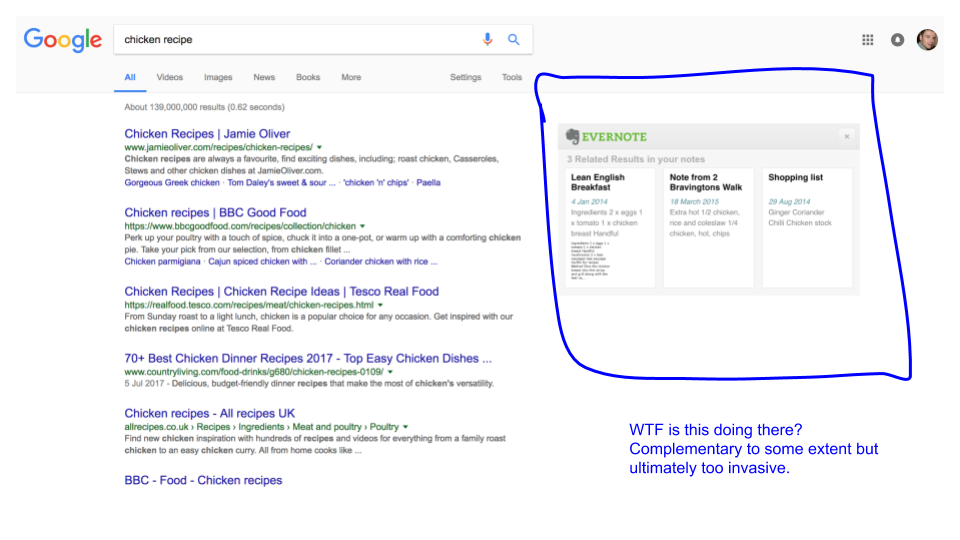
Task: Open Tesco Real Food chicken recipes result
Action: (x=282, y=291)
